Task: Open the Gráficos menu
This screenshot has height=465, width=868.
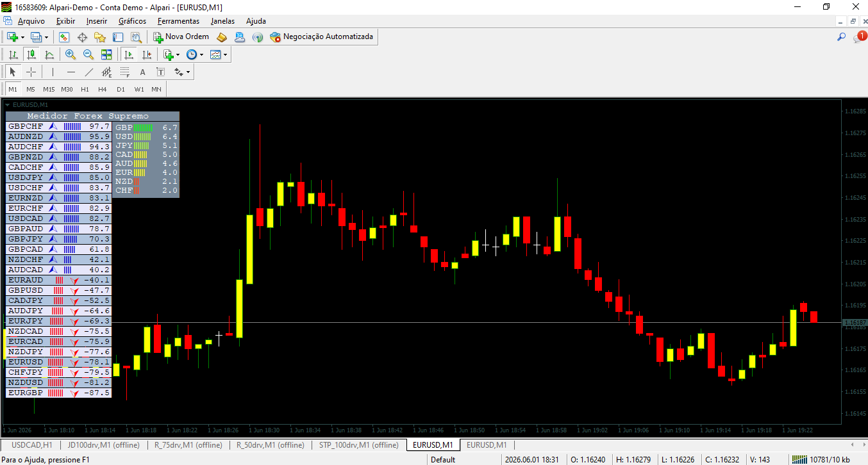Action: click(133, 21)
